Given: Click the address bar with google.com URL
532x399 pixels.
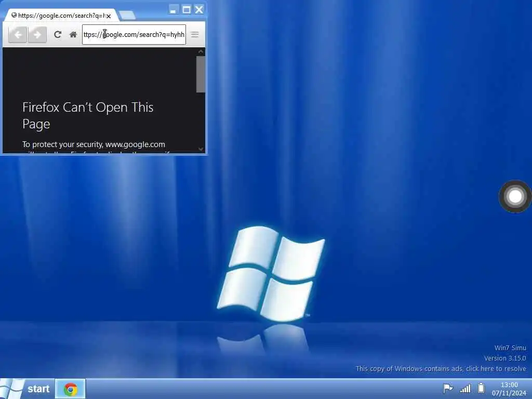Looking at the screenshot, I should [x=134, y=35].
